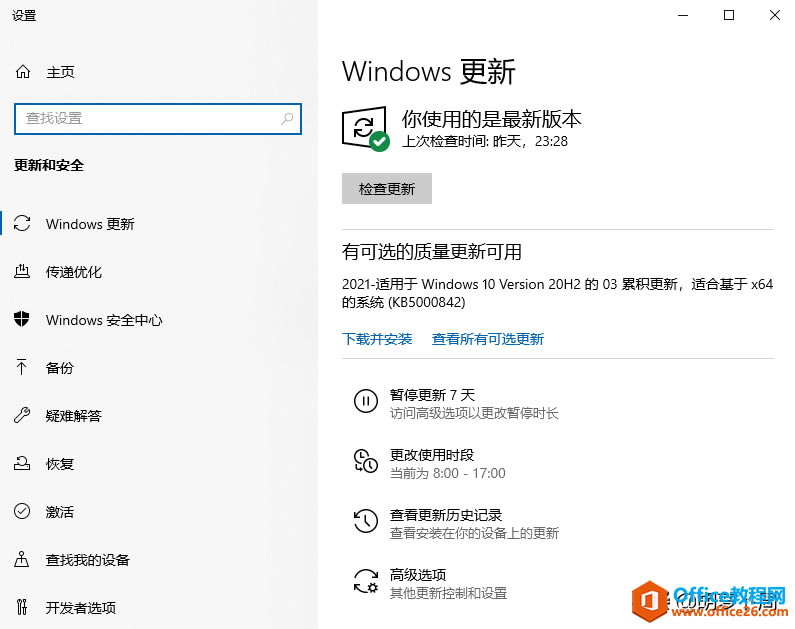Screen dimensions: 795x629
Task: Open 疑难解答 in the sidebar
Action: click(x=74, y=416)
